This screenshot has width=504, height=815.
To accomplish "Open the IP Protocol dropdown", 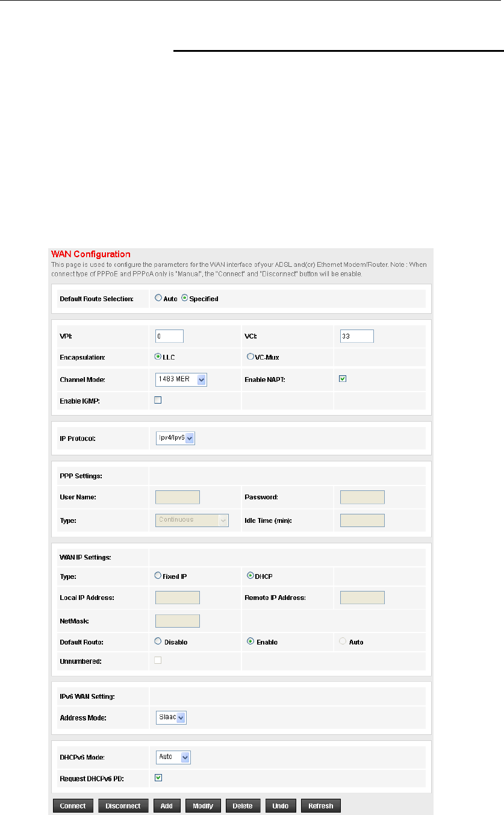I will tap(175, 438).
